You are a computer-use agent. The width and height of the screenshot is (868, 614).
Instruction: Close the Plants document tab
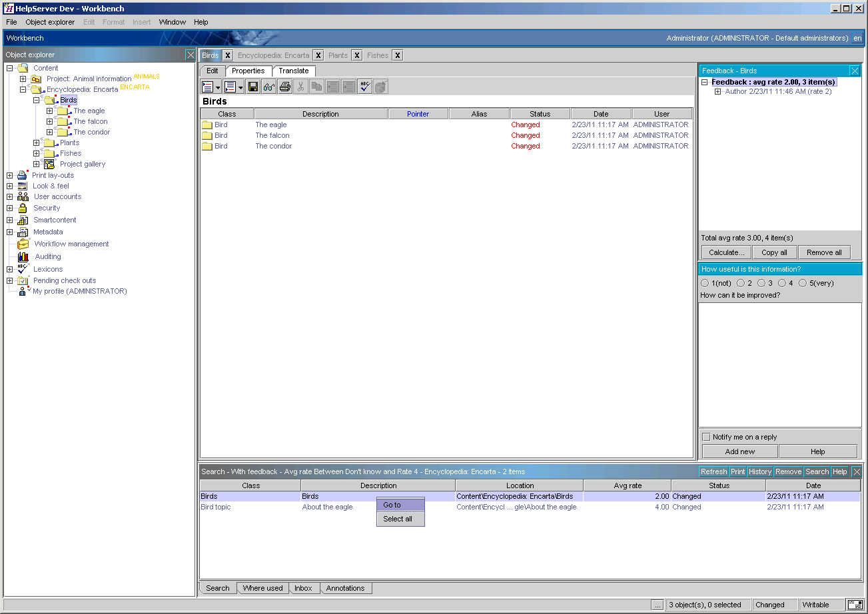point(357,55)
